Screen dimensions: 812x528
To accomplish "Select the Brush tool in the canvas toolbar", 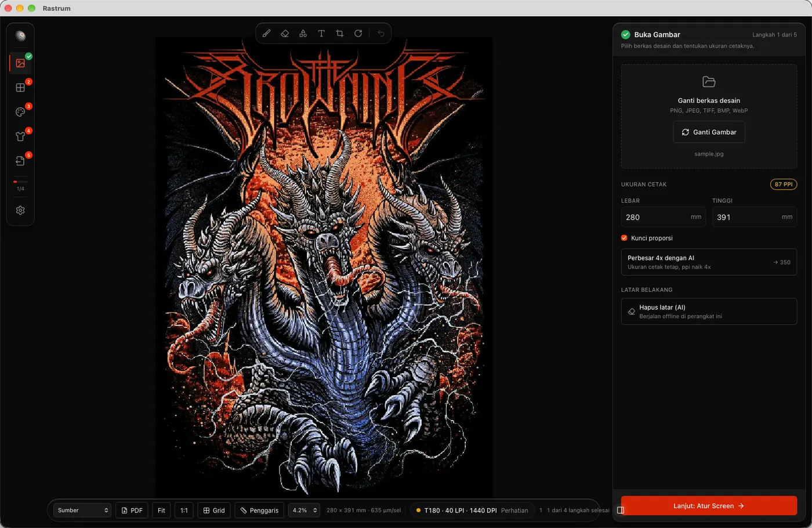I will (x=266, y=34).
